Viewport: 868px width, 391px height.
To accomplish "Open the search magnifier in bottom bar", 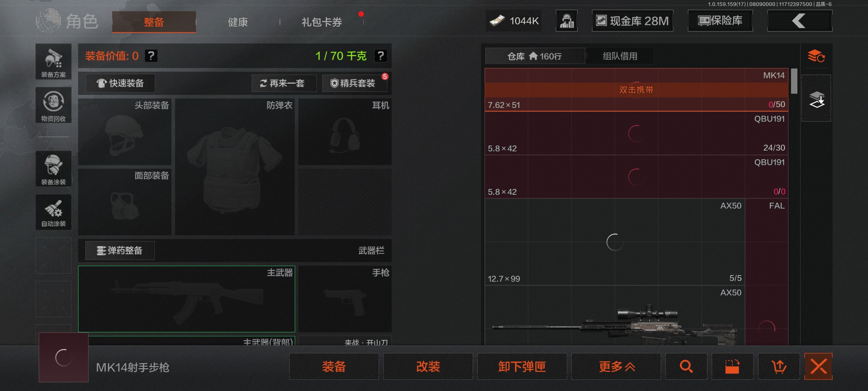I will pyautogui.click(x=686, y=366).
